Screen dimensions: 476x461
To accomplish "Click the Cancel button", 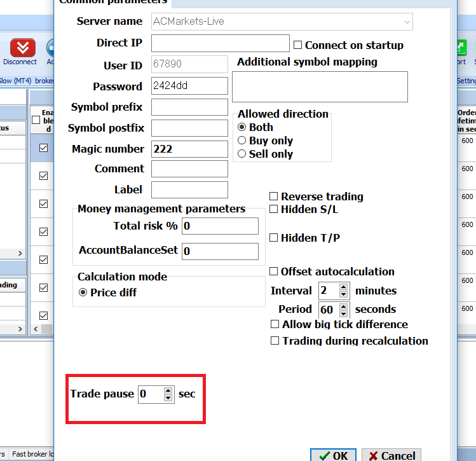I will (391, 455).
